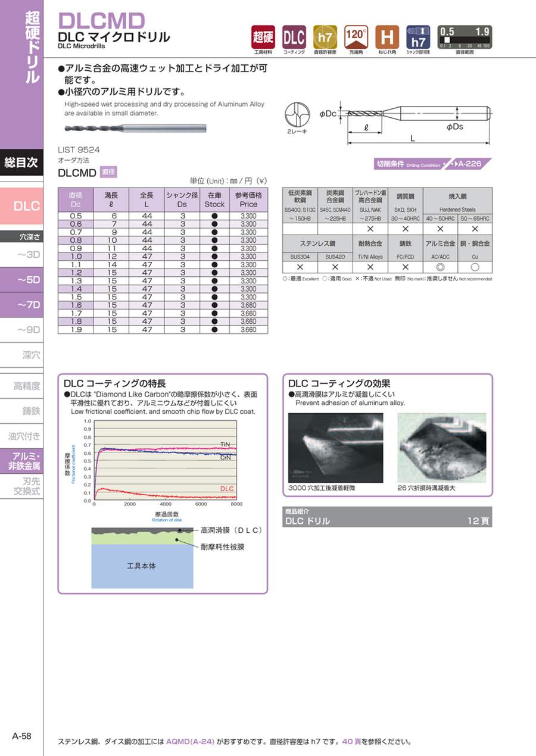
Task: Click the green 耐摩耗性被膜 layer
Action: pyautogui.click(x=142, y=538)
